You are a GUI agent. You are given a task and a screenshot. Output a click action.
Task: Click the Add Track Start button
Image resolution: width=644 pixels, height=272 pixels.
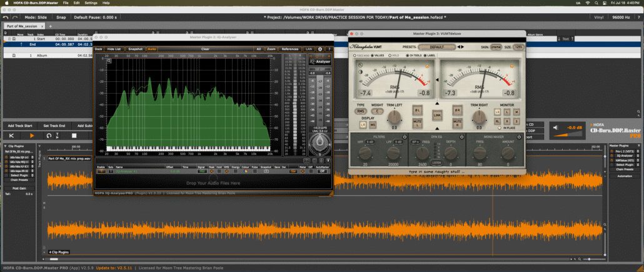pos(20,126)
